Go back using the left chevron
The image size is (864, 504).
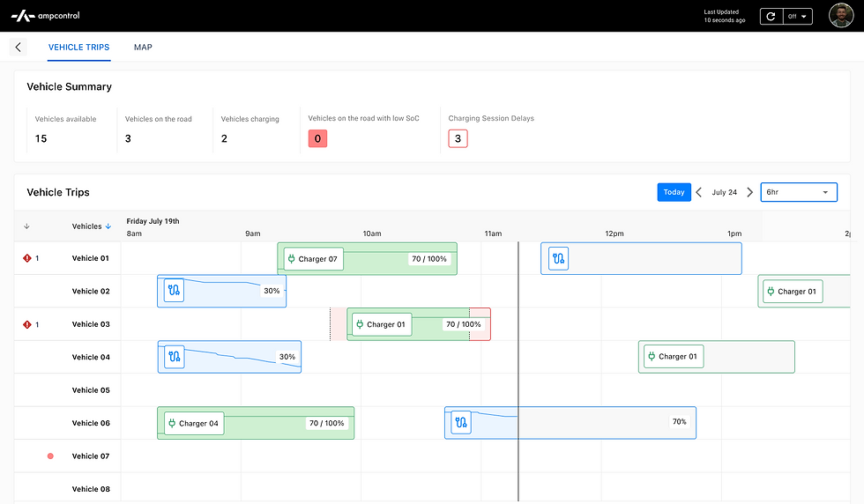(x=19, y=47)
